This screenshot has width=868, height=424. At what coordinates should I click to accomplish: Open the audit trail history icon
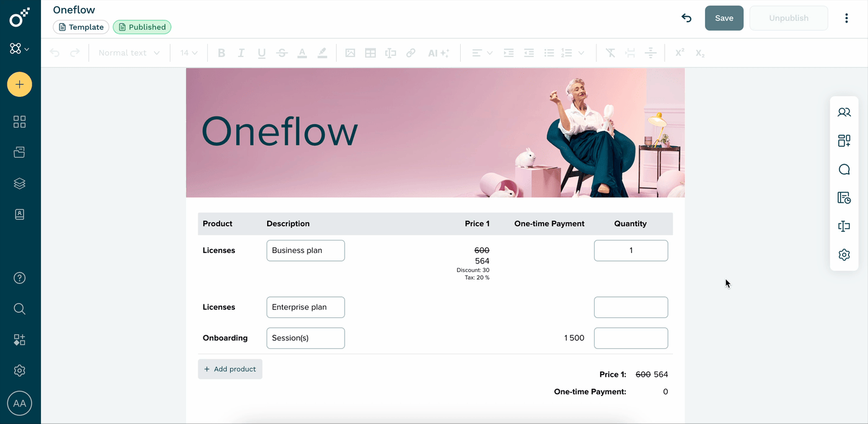pos(844,198)
